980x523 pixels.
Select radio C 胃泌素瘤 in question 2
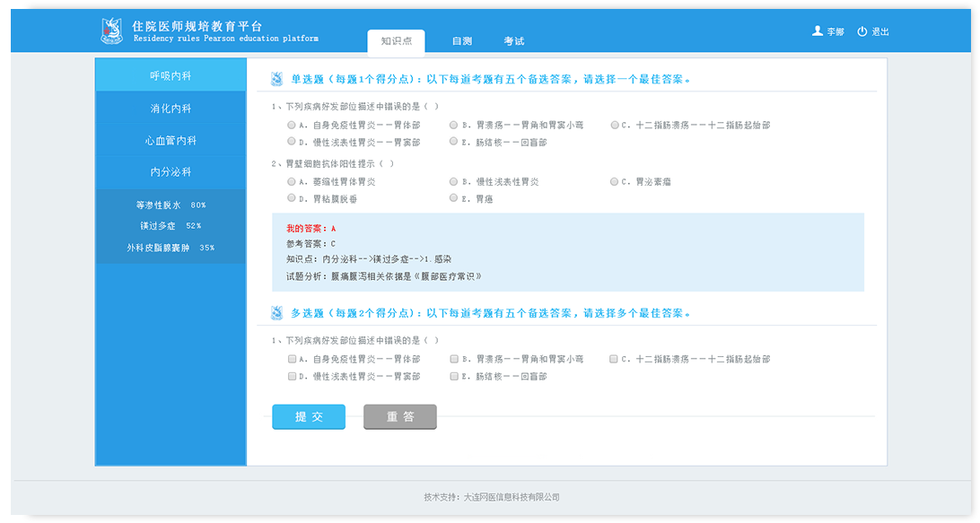click(615, 182)
